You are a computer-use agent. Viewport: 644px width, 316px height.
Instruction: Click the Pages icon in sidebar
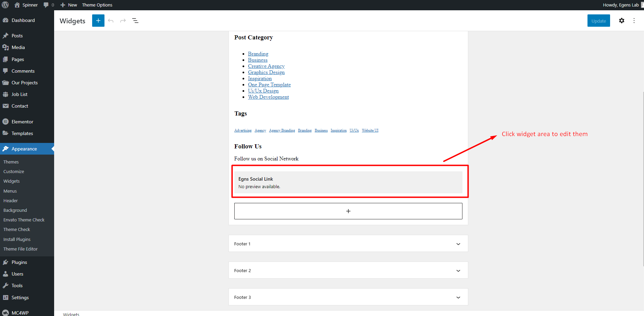[x=5, y=59]
